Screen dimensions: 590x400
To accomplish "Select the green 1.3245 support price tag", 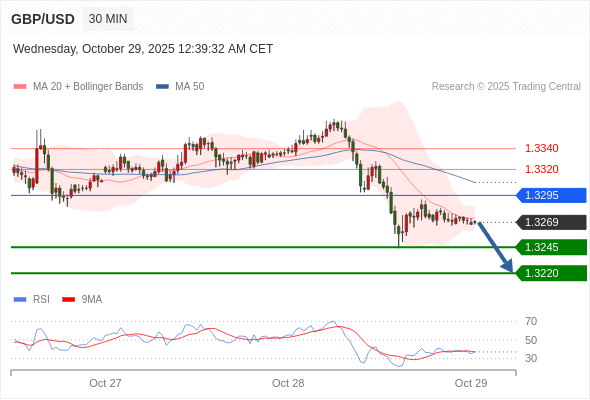I will point(552,247).
